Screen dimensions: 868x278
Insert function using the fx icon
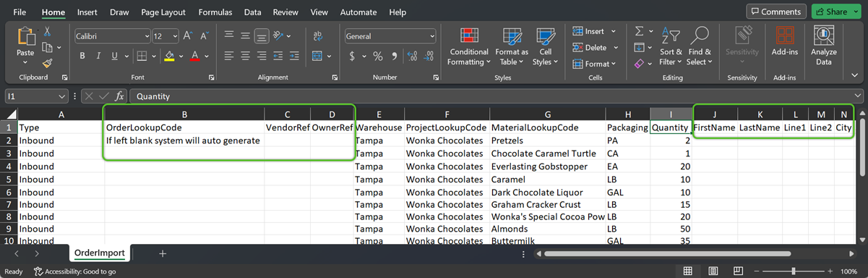[120, 96]
